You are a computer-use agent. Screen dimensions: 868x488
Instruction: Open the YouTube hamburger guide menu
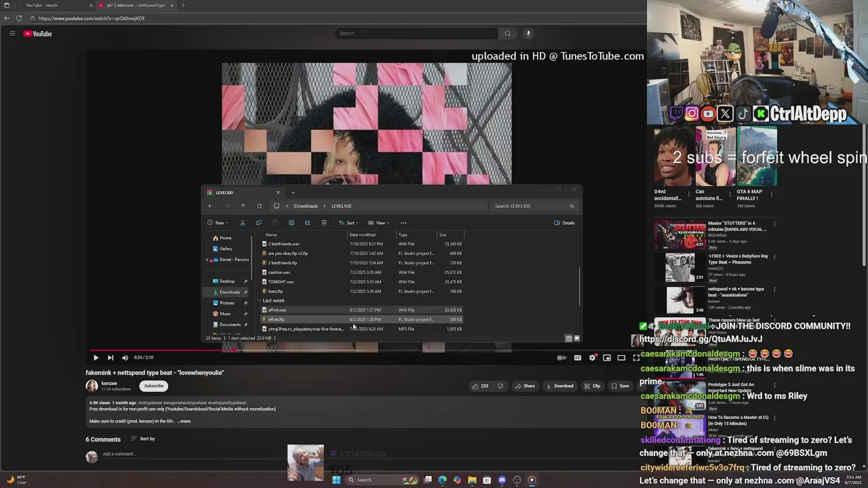12,33
